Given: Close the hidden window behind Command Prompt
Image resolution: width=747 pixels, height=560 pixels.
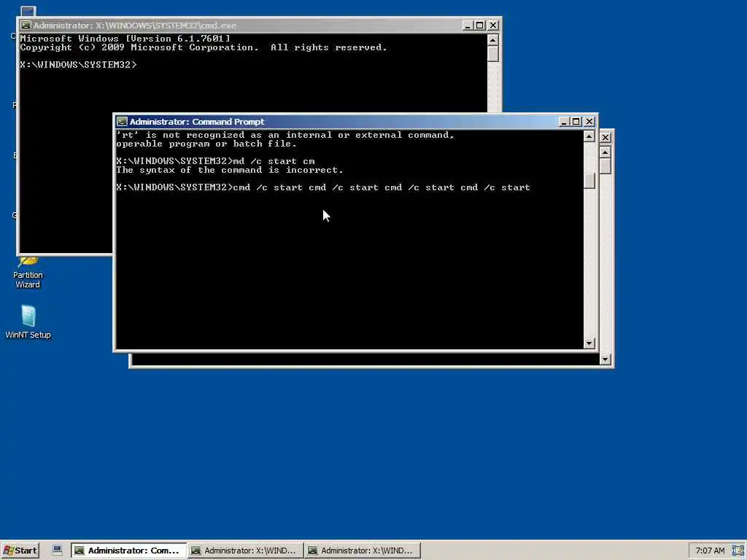Looking at the screenshot, I should 605,137.
